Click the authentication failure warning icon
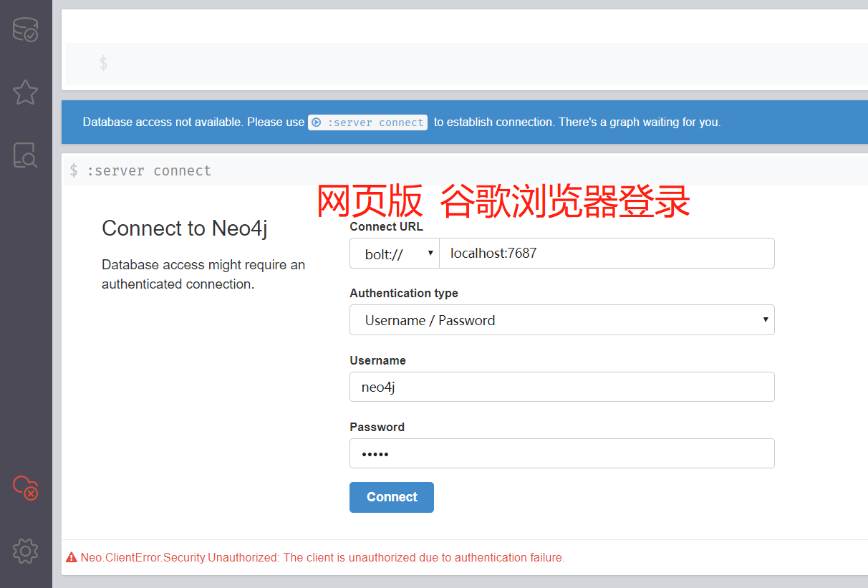The width and height of the screenshot is (868, 588). point(72,557)
